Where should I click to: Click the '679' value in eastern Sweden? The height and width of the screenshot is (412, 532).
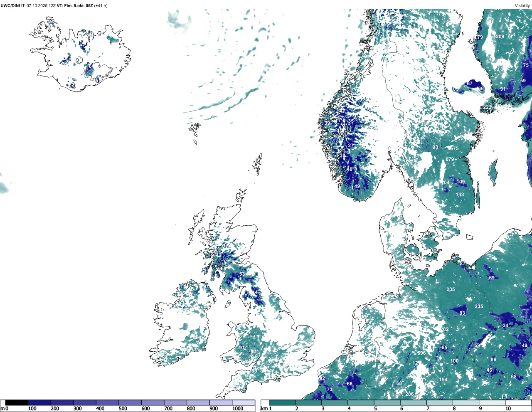pyautogui.click(x=450, y=159)
